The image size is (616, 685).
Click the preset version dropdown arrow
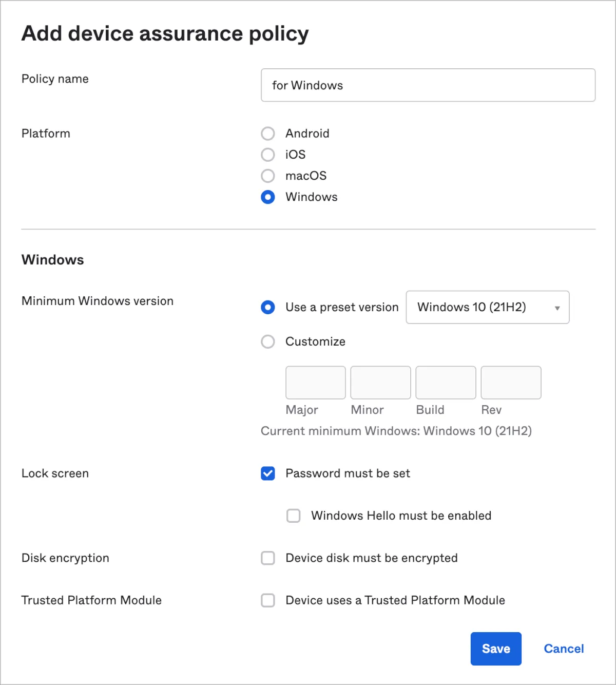pos(557,308)
